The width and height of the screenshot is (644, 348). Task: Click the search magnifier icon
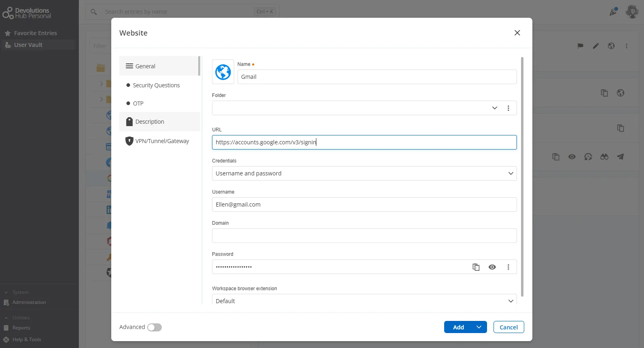[94, 12]
